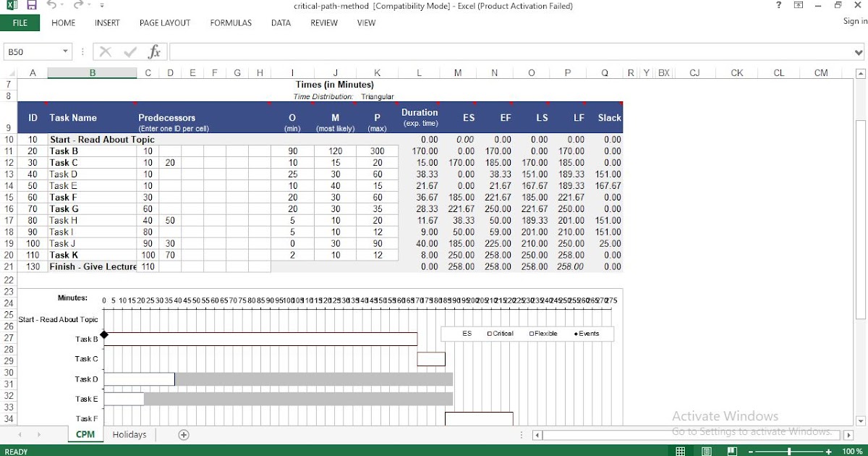Open the VIEW ribbon tab
The height and width of the screenshot is (456, 868).
pos(366,23)
